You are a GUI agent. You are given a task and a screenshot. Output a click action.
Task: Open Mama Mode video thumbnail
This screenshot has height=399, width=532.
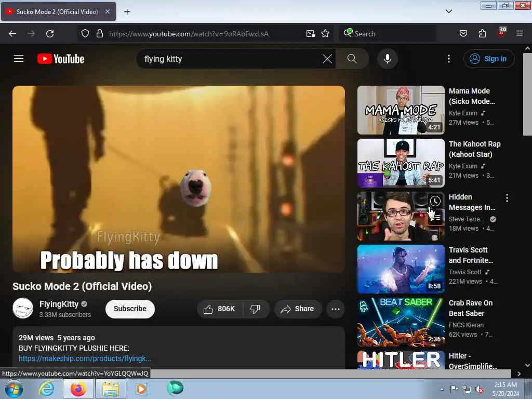tap(401, 110)
